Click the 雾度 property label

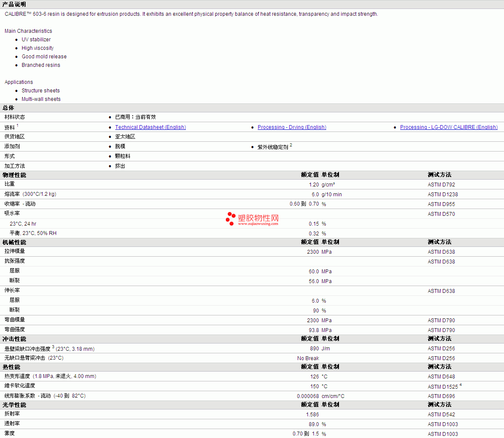(x=9, y=433)
